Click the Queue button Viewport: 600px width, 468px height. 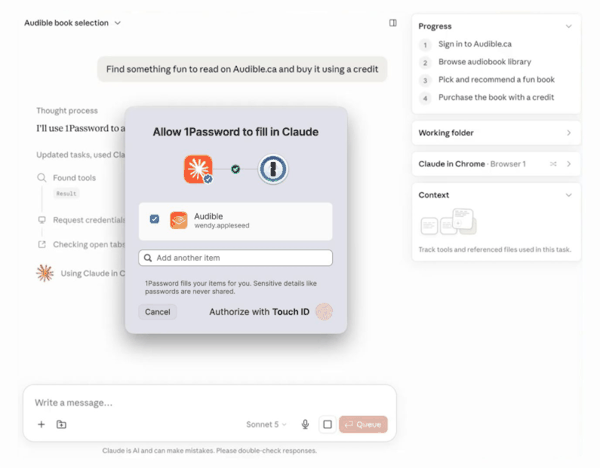pyautogui.click(x=363, y=424)
